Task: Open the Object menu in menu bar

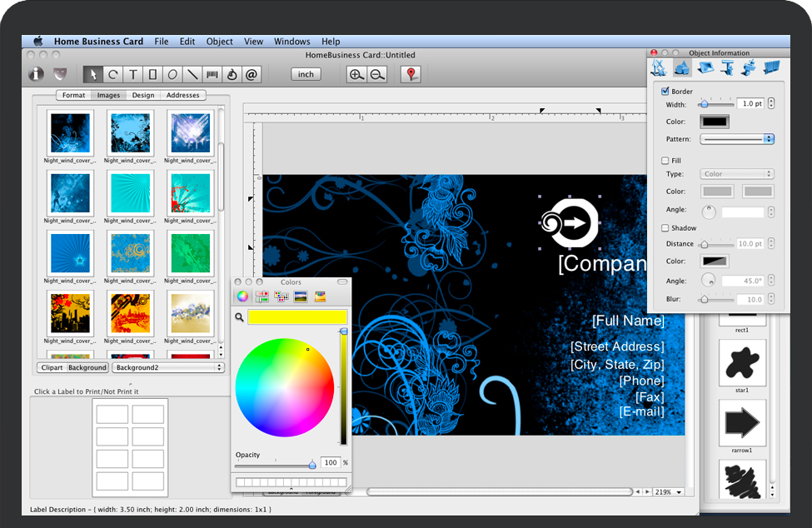Action: click(x=220, y=42)
